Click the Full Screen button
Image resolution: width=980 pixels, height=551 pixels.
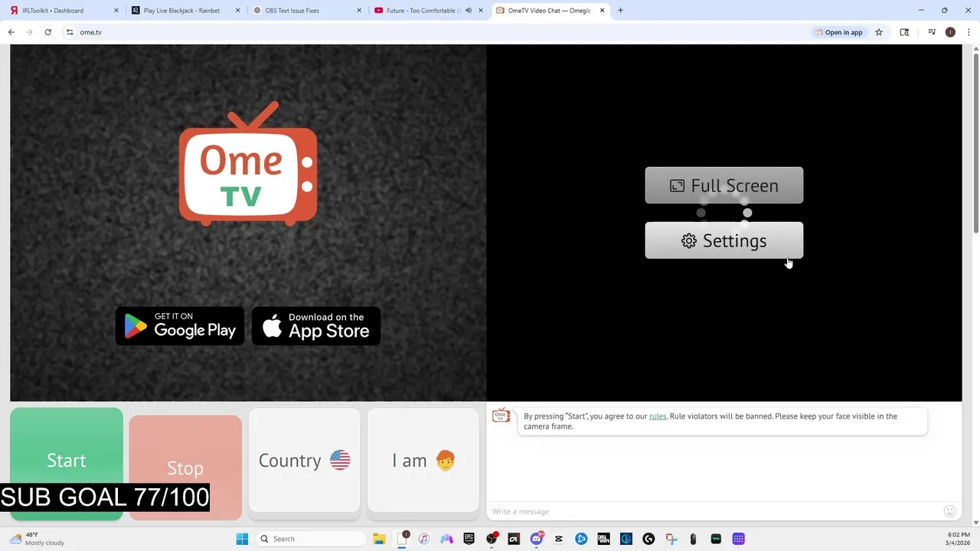tap(724, 185)
